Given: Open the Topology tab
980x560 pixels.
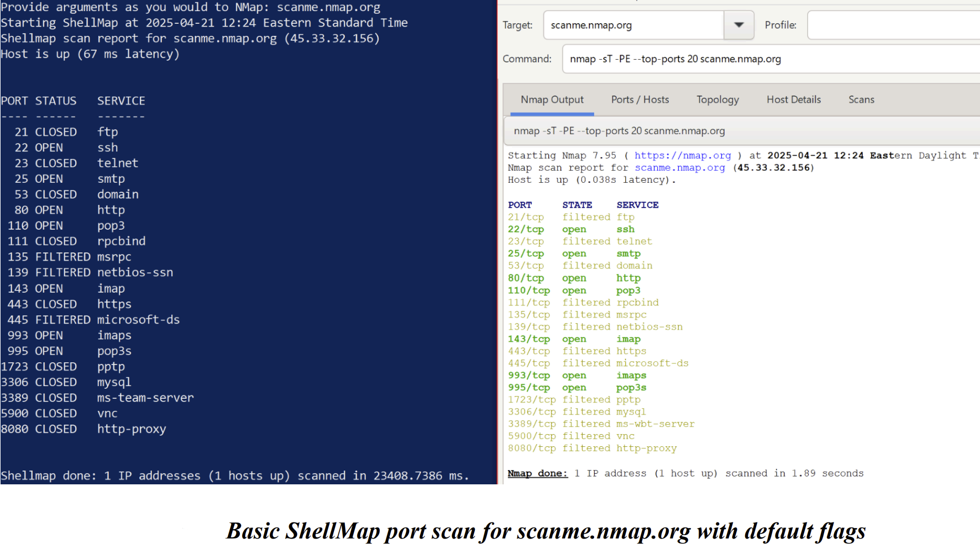Looking at the screenshot, I should pos(717,99).
